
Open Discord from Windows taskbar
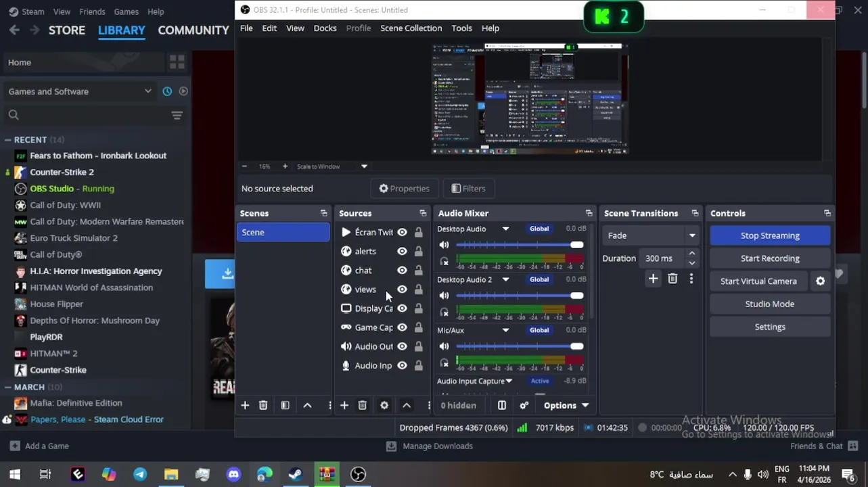coord(233,474)
